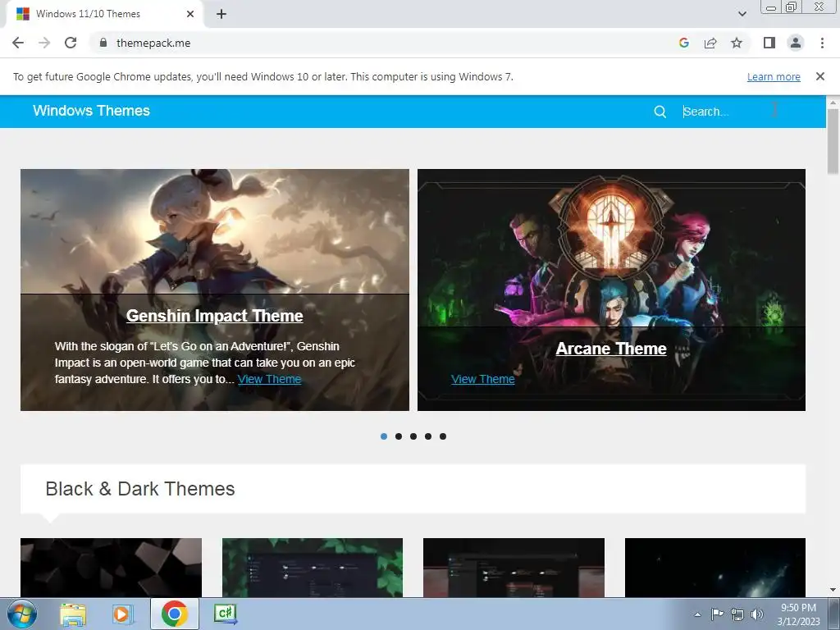Bookmark this page with star icon
Screen dimensions: 840x630
click(737, 43)
